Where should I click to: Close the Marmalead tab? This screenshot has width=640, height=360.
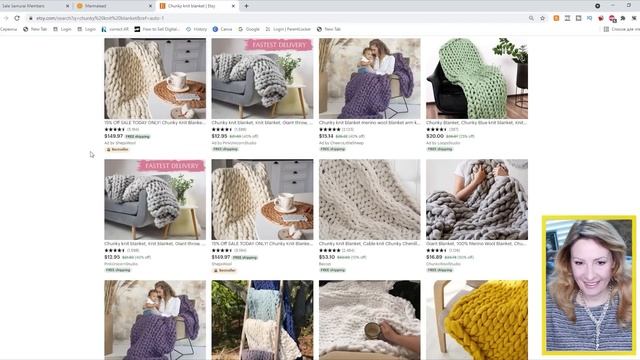[150, 6]
